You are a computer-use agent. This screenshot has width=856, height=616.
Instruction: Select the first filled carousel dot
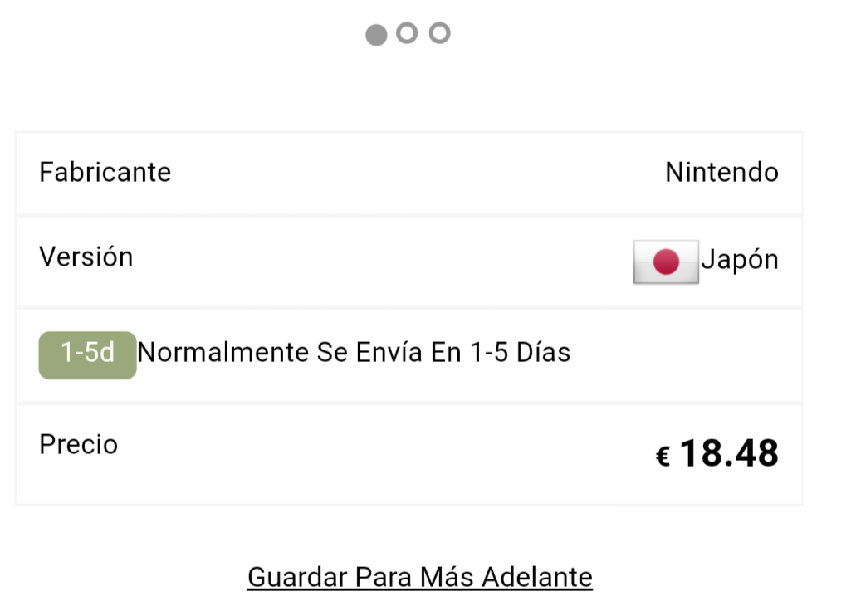[x=376, y=34]
